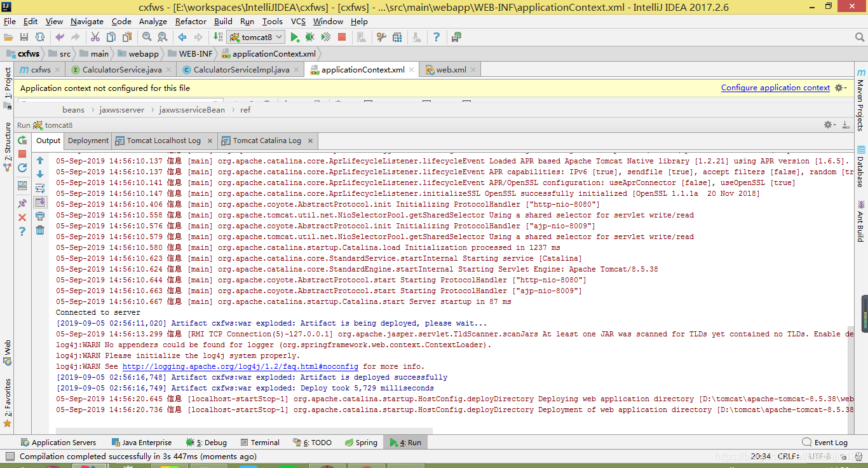Screen dimensions: 868x468
Task: Close the Run tab with the red X
Action: point(22,217)
